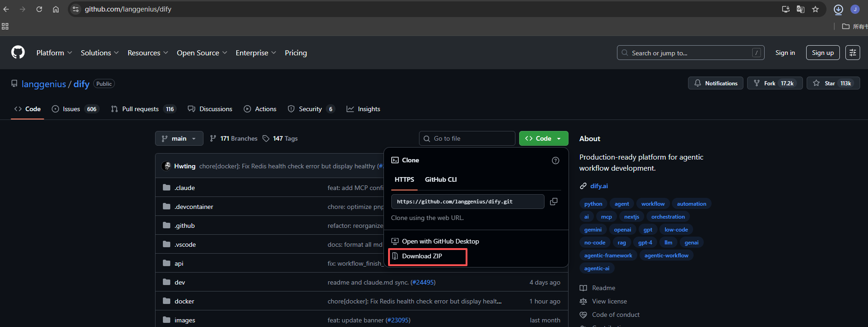Collapse the green Code dropdown button
This screenshot has width=868, height=327.
pyautogui.click(x=544, y=138)
